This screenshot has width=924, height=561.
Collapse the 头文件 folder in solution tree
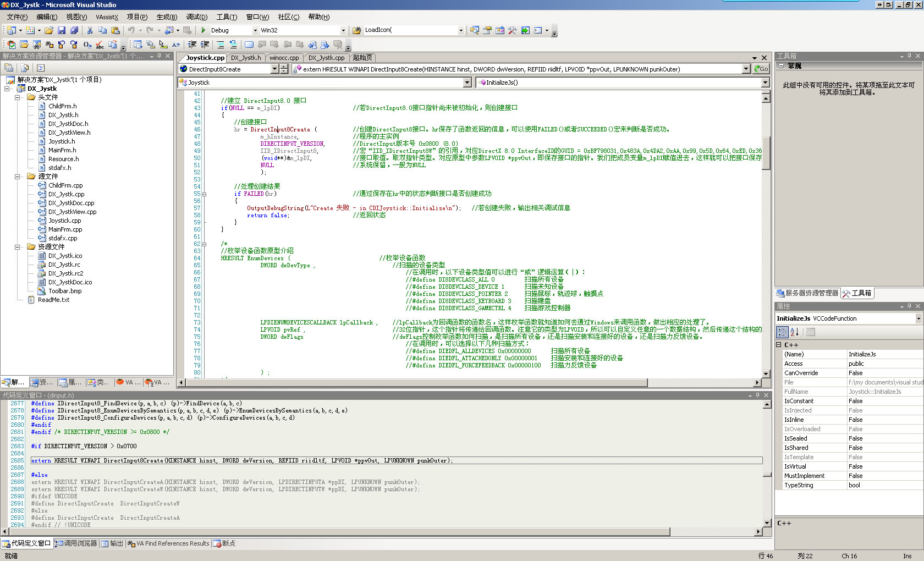(18, 97)
